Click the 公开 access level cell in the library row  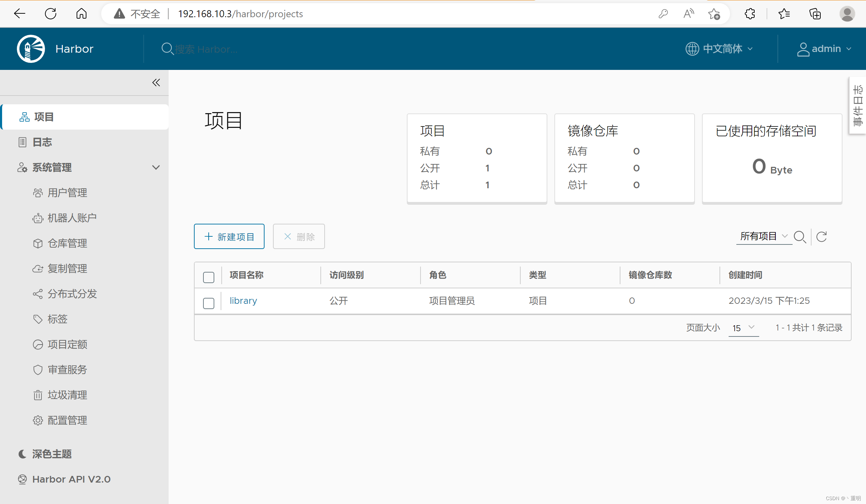point(339,301)
